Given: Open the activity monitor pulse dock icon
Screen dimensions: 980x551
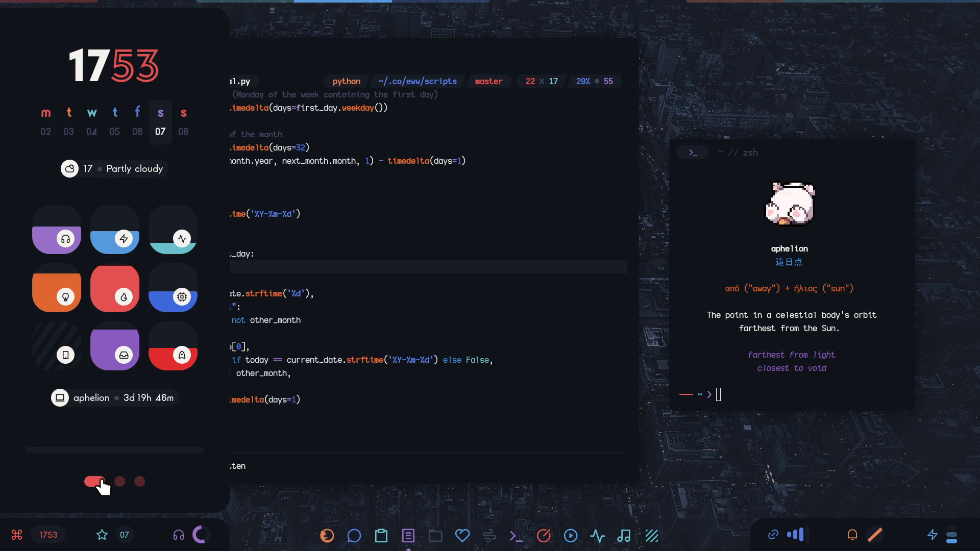Looking at the screenshot, I should click(597, 536).
